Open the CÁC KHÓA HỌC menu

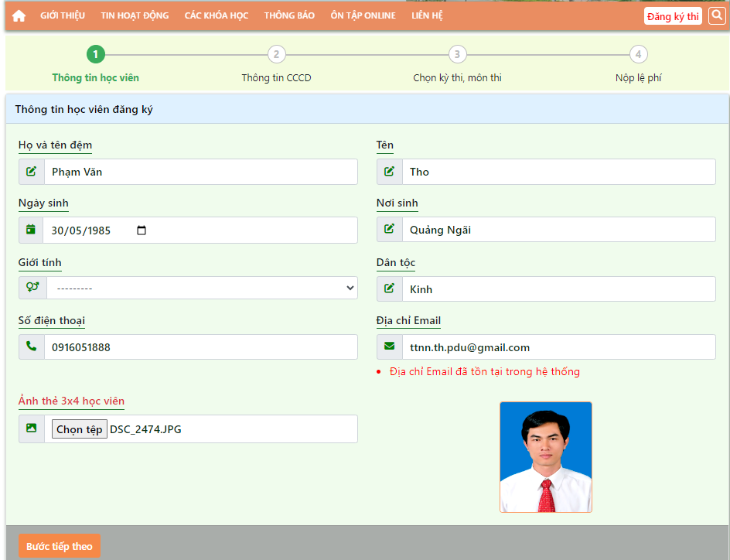tap(217, 15)
